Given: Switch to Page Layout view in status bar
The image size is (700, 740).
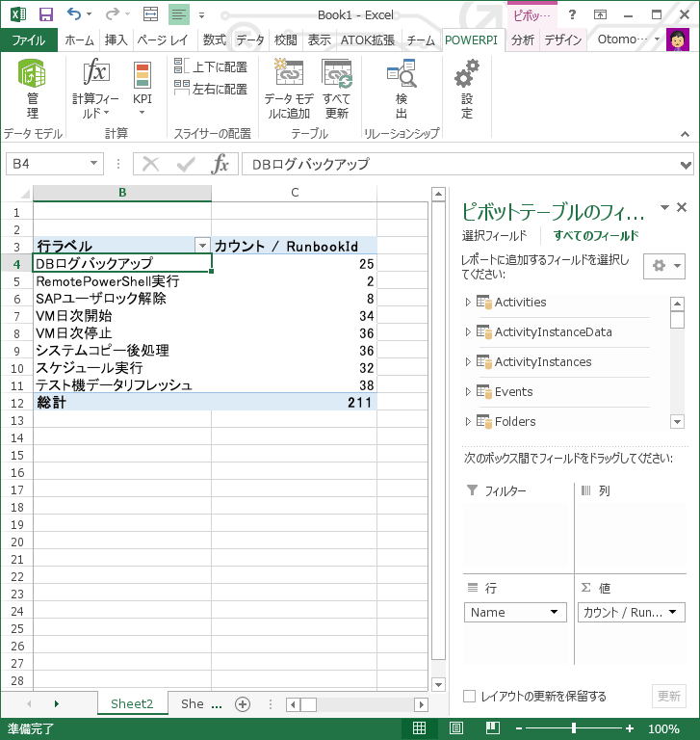Looking at the screenshot, I should click(455, 728).
